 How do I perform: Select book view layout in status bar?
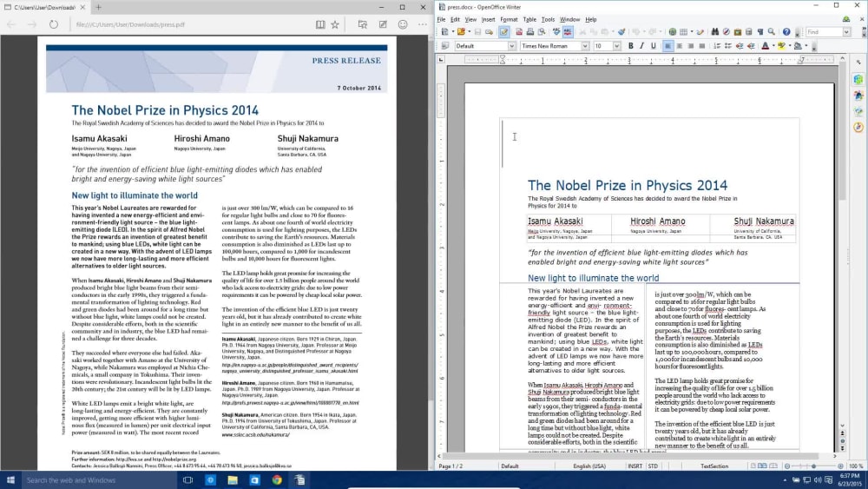(773, 466)
